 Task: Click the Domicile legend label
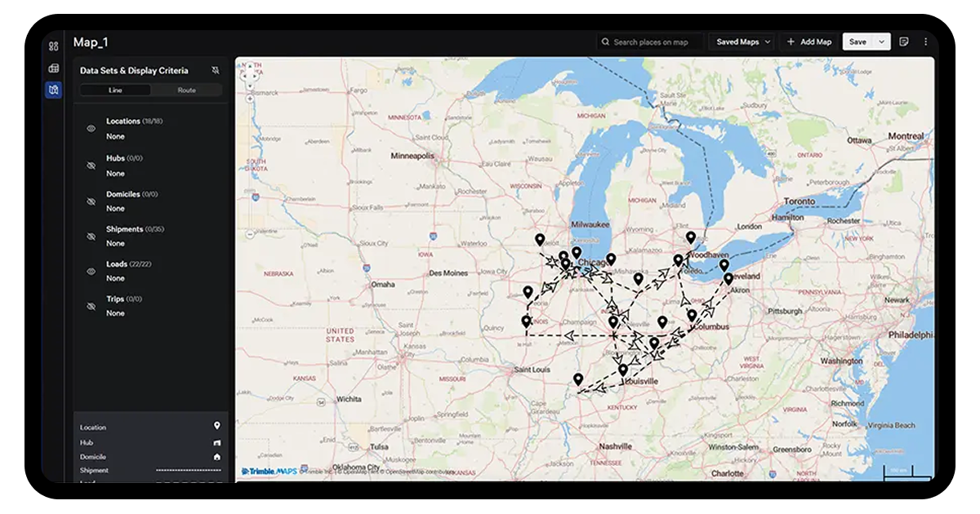(93, 457)
